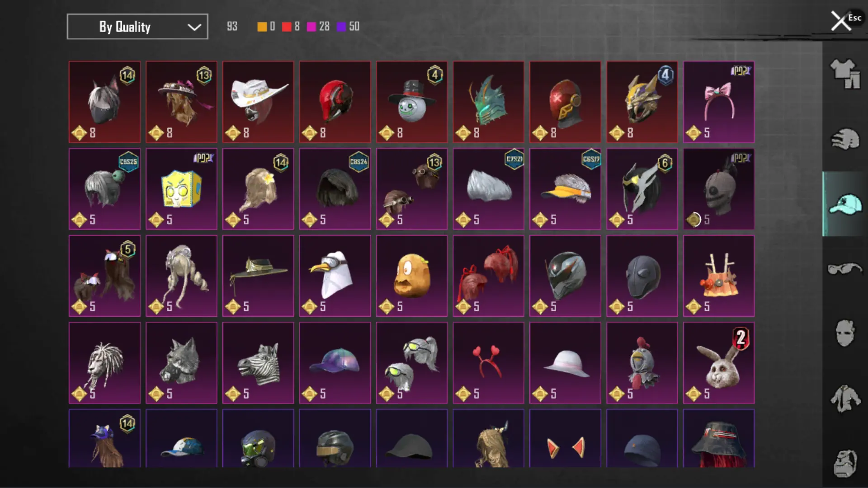Select the gloves category icon

(x=845, y=139)
